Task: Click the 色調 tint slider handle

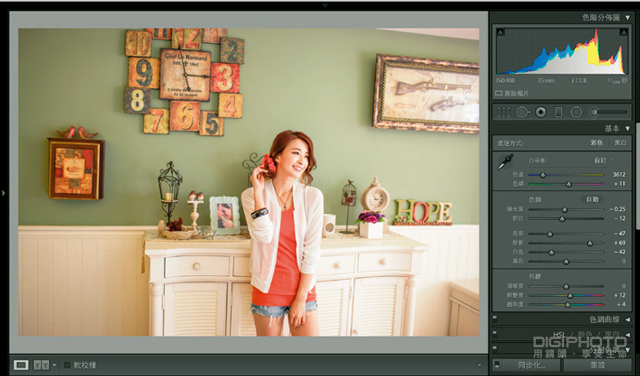Action: click(569, 185)
